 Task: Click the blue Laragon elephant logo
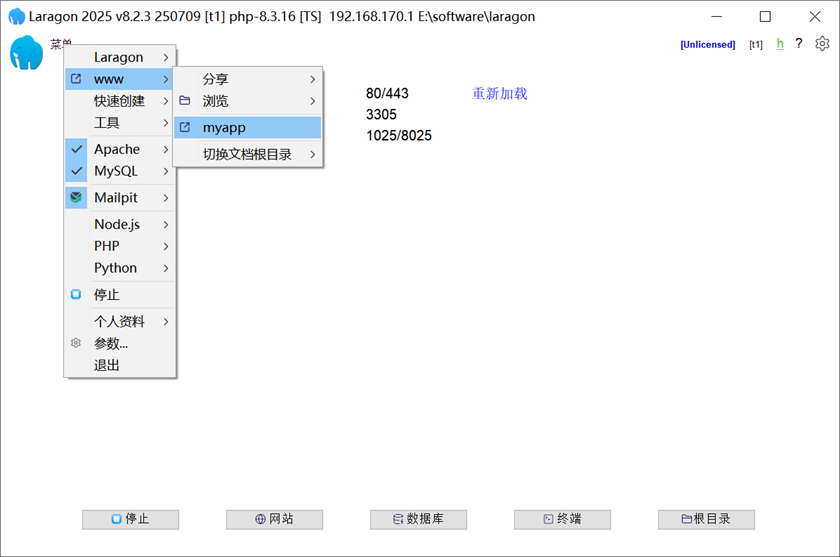click(x=26, y=52)
